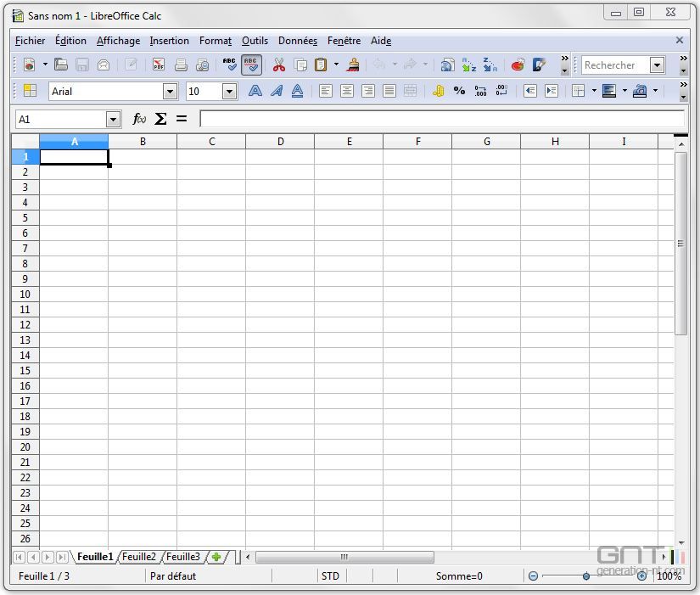Center cell content horizontally
The image size is (700, 595).
[x=347, y=91]
